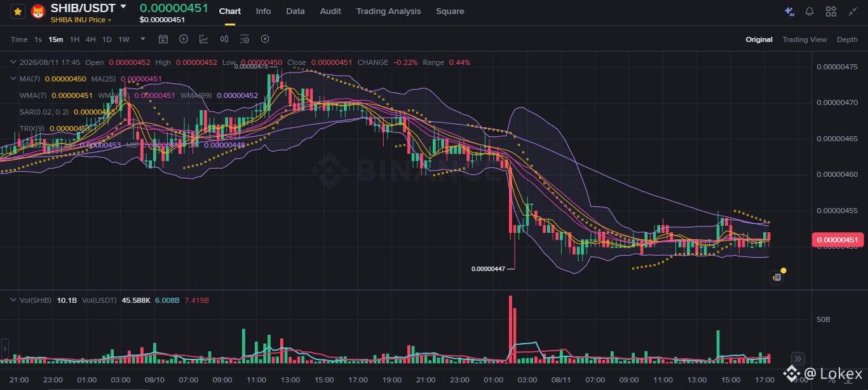
Task: Click the 08/11 date axis label
Action: [561, 380]
